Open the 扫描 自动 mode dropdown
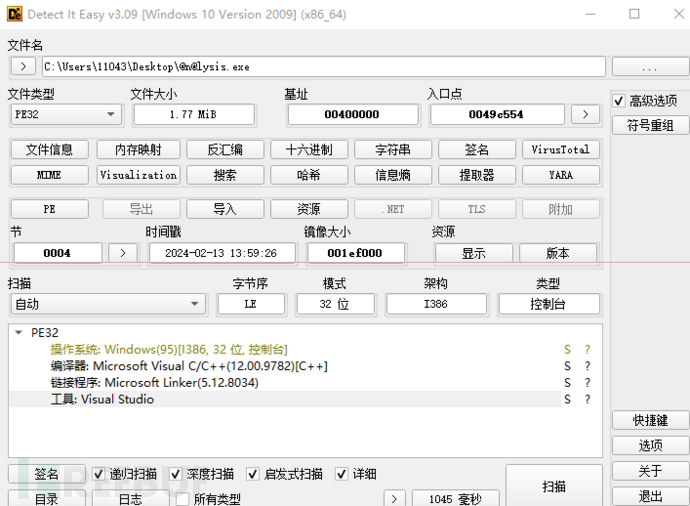 pos(108,304)
